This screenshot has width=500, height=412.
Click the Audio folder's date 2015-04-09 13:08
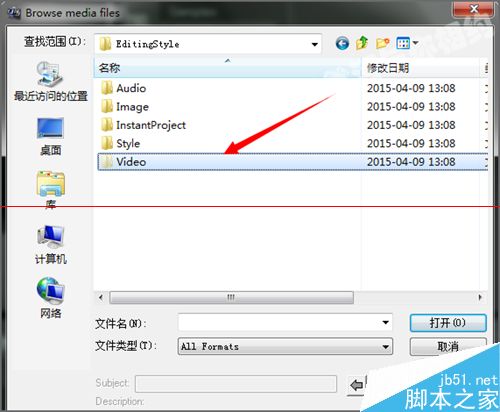tap(411, 88)
